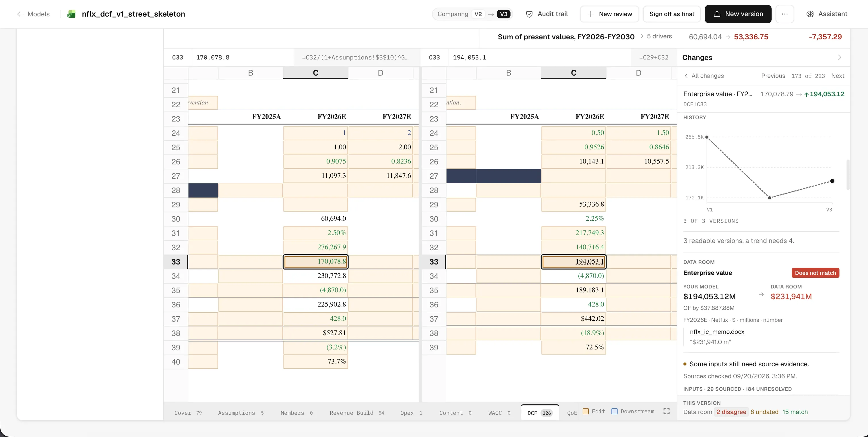
Task: Click New review button
Action: [x=609, y=14]
